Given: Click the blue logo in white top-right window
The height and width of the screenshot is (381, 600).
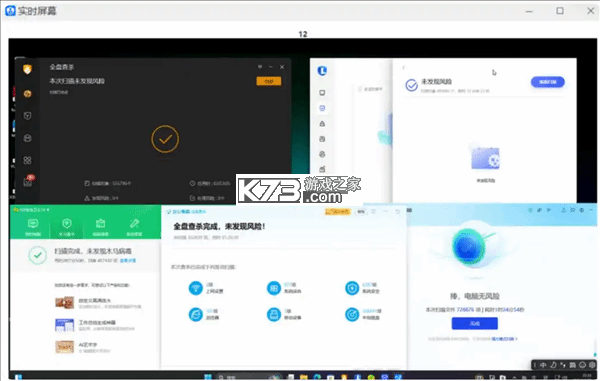Looking at the screenshot, I should [x=322, y=71].
